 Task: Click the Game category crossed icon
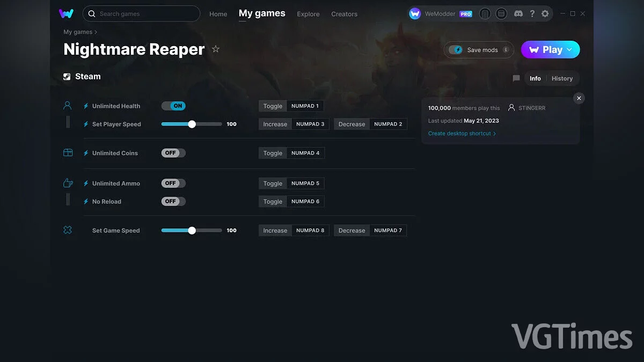68,230
